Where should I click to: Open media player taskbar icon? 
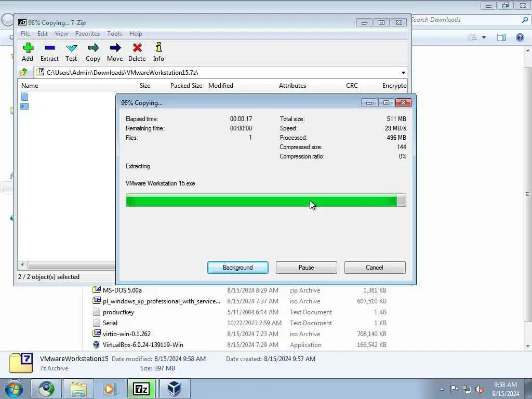[110, 389]
